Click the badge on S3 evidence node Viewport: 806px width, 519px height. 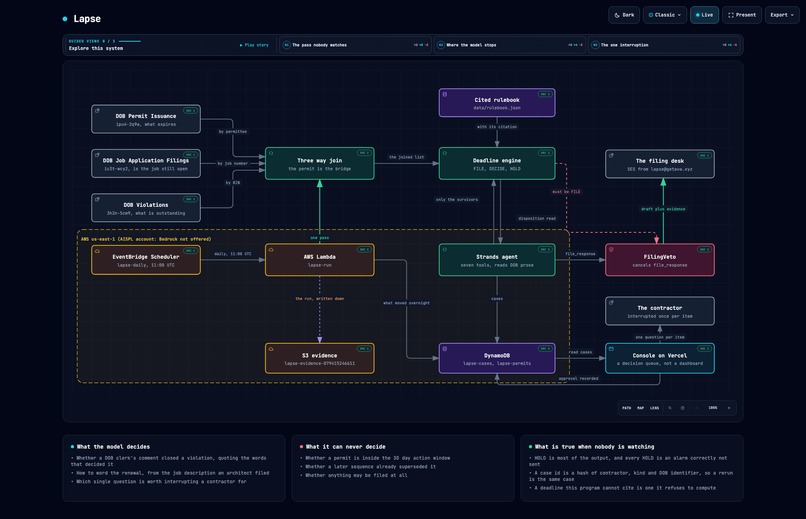pyautogui.click(x=364, y=349)
